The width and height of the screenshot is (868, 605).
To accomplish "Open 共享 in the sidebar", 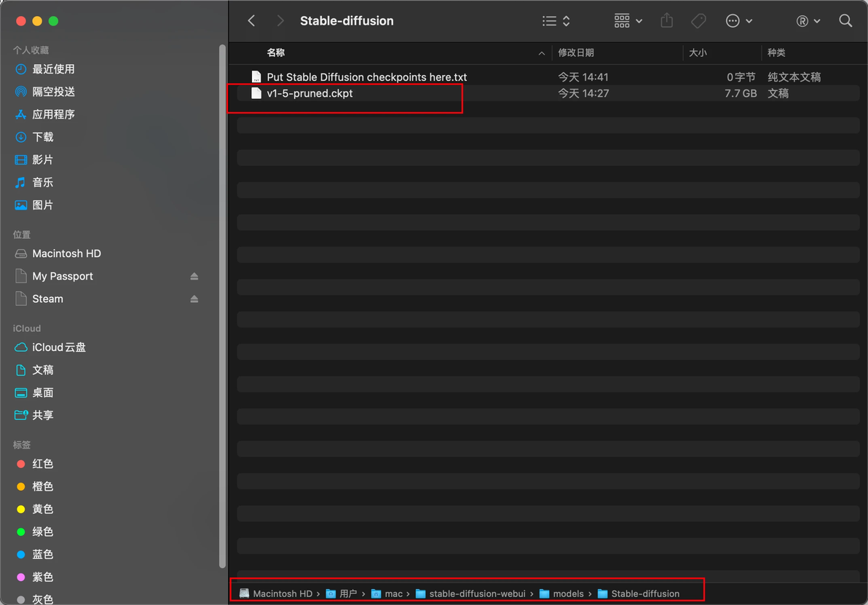I will [43, 416].
